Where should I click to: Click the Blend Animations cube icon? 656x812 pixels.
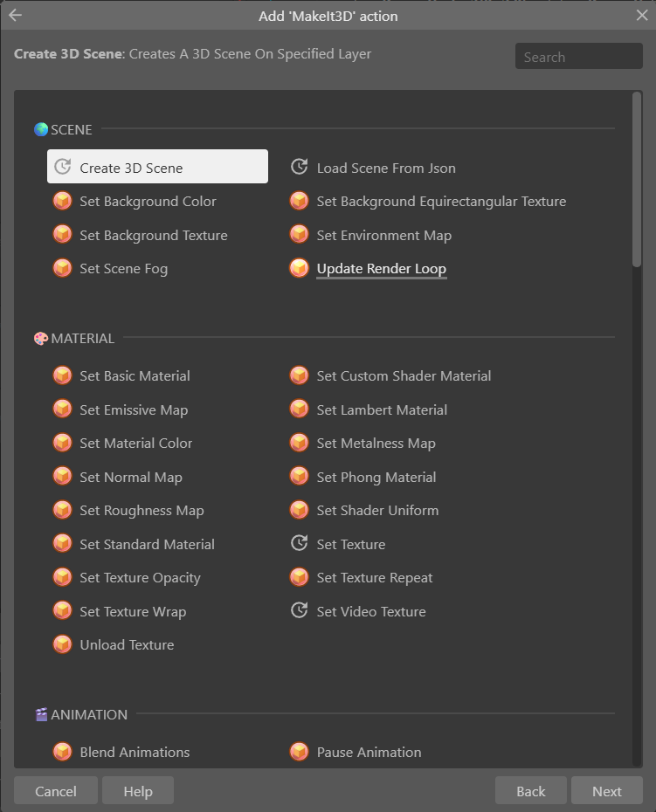pyautogui.click(x=63, y=751)
